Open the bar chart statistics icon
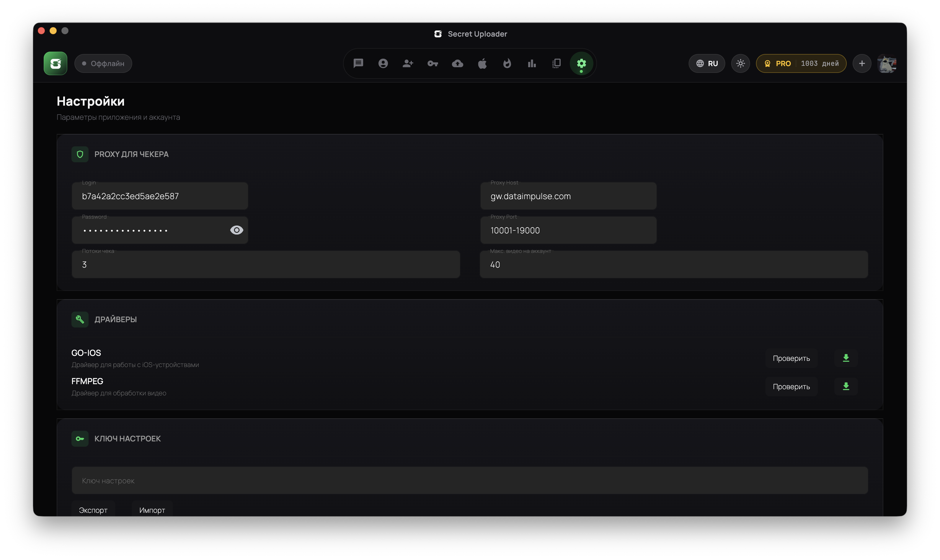The height and width of the screenshot is (560, 940). 532,63
